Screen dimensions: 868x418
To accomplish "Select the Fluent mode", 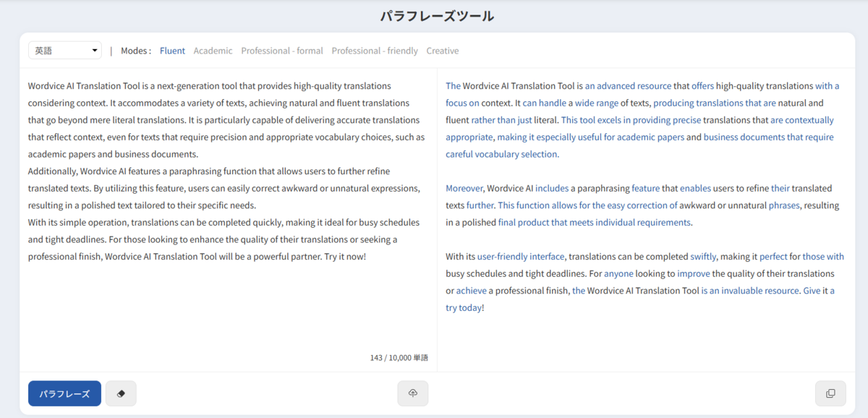I will pyautogui.click(x=173, y=51).
